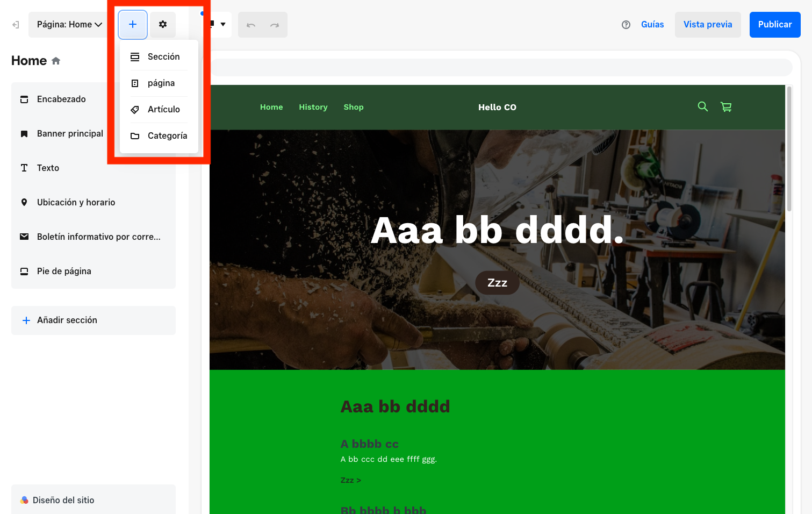Viewport: 812px width, 514px height.
Task: Click the Categoría folder icon
Action: 135,136
